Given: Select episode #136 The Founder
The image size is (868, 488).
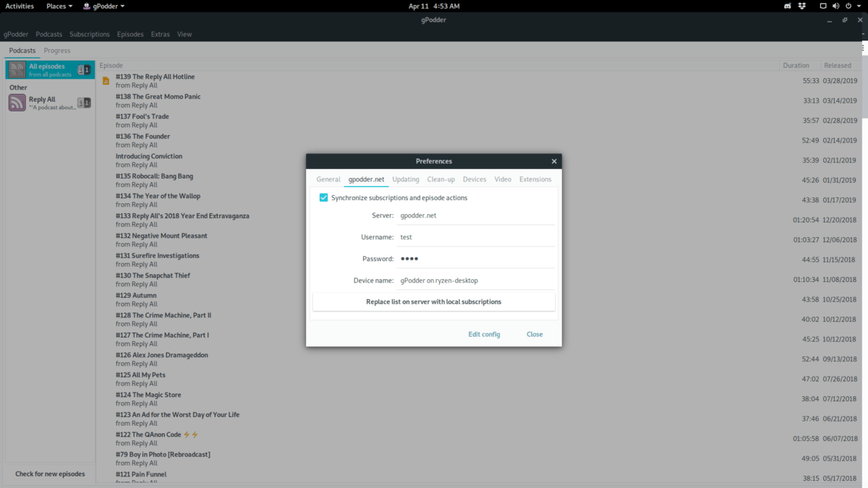Looking at the screenshot, I should [479, 140].
